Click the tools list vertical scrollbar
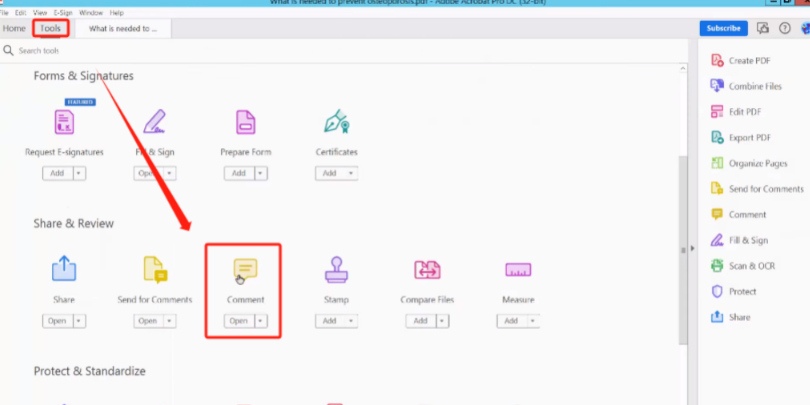This screenshot has height=405, width=810. pos(683,250)
